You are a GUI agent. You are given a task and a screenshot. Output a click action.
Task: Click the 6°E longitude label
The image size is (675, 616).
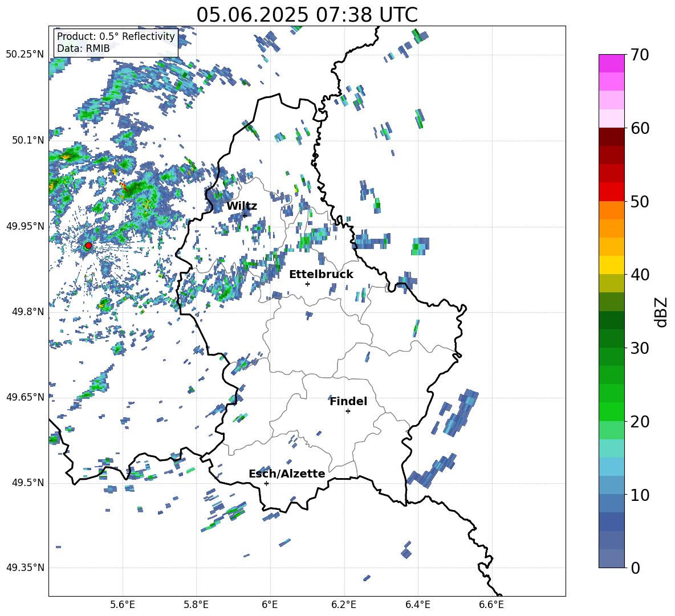pyautogui.click(x=270, y=605)
